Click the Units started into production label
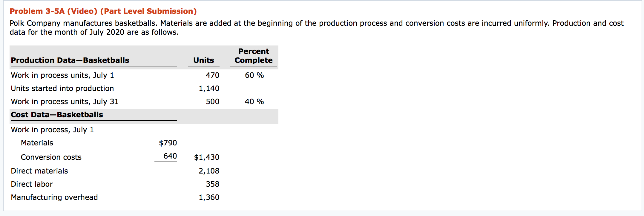Viewport: 644px width, 216px height. click(x=62, y=89)
